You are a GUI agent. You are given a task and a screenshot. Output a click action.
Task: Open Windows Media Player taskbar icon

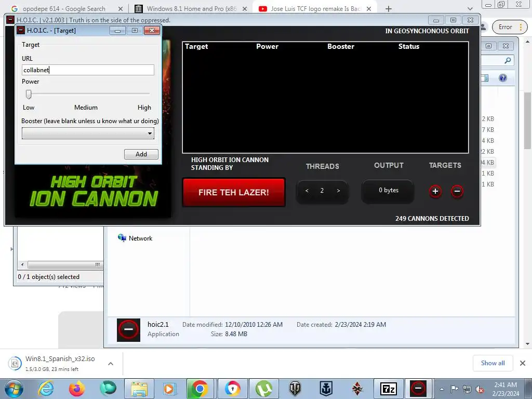[169, 389]
